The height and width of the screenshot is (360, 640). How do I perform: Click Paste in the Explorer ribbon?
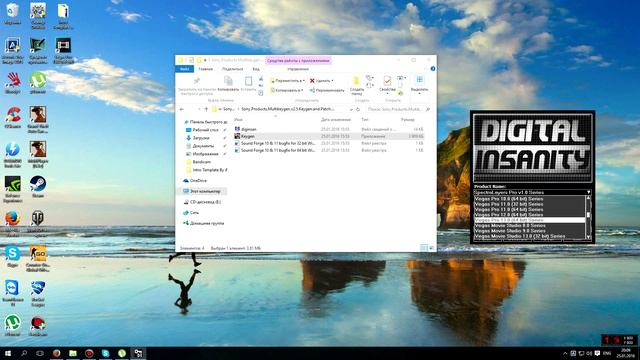(248, 84)
